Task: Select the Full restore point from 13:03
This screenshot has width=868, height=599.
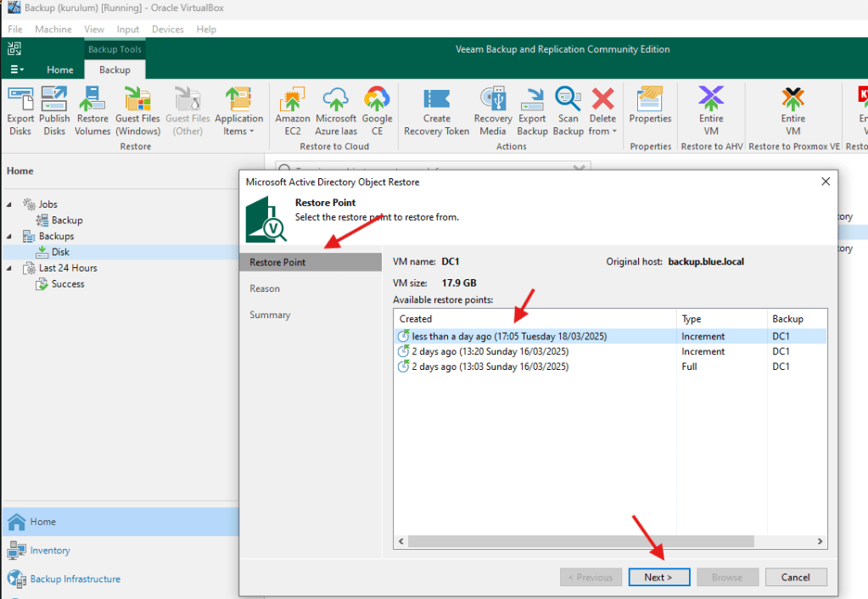Action: coord(490,367)
